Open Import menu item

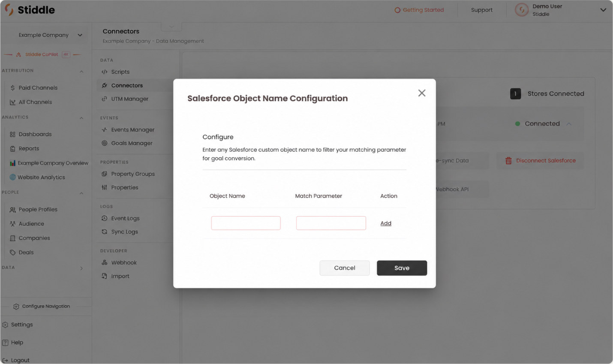click(120, 276)
